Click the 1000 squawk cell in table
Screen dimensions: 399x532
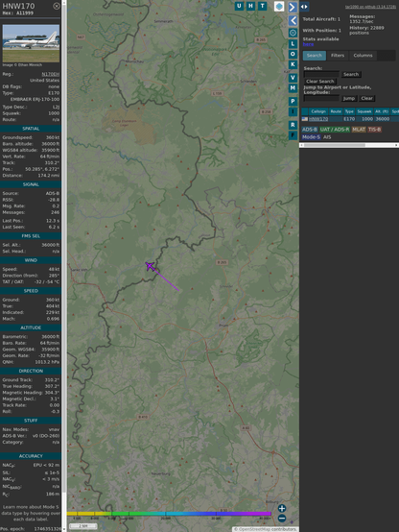coord(367,119)
